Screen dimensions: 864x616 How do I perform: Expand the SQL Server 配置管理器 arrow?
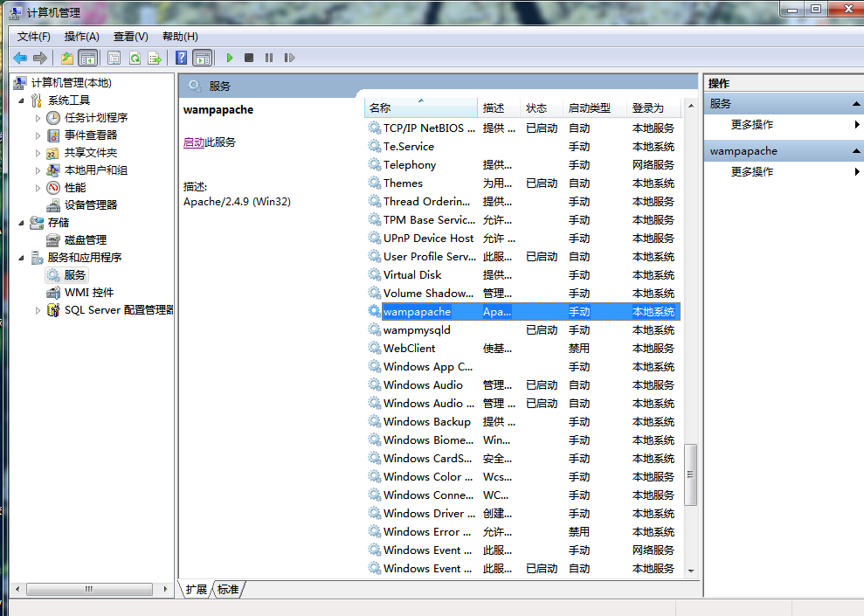point(38,311)
